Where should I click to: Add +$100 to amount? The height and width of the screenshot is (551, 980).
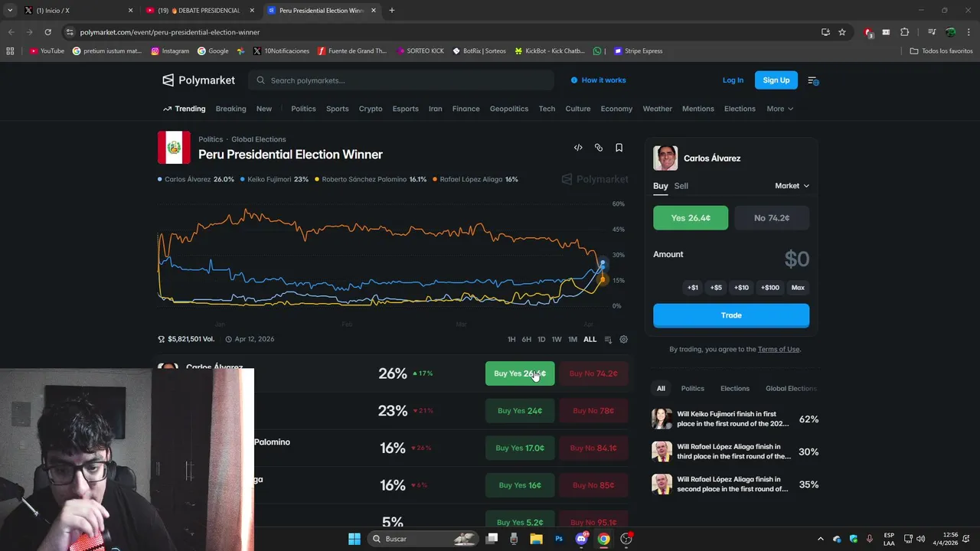coord(770,288)
